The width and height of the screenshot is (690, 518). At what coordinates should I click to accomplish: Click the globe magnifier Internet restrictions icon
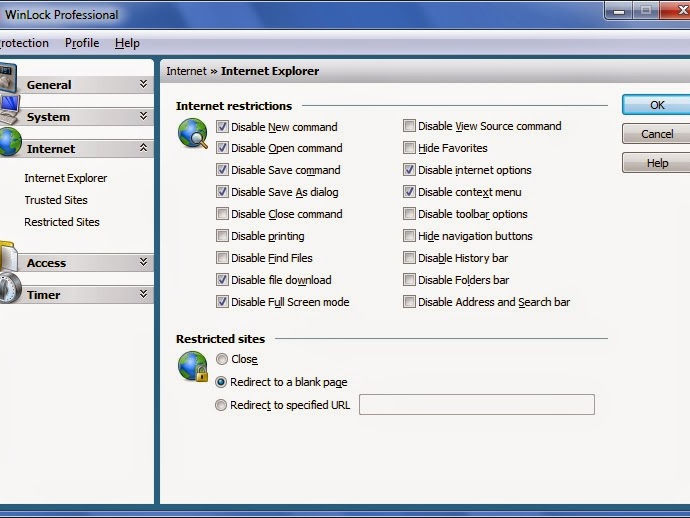(193, 133)
